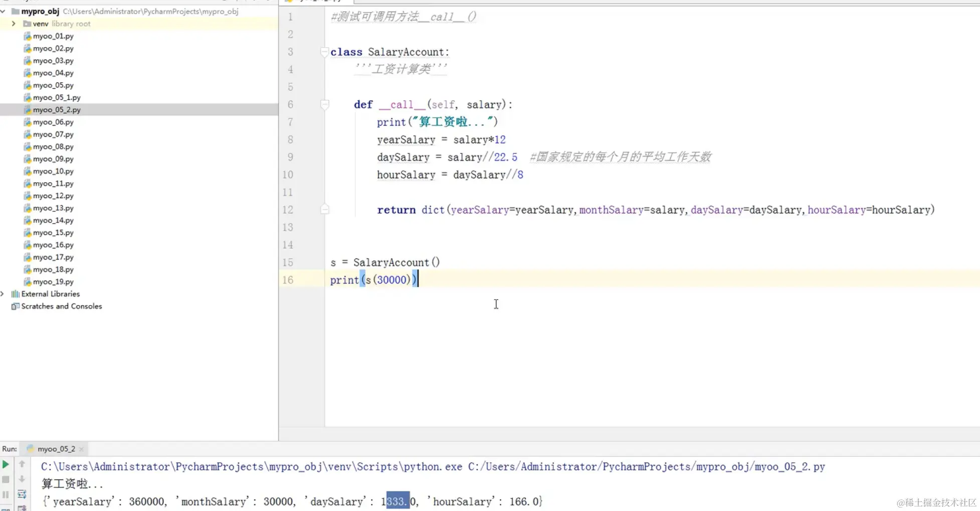The image size is (980, 511).
Task: Close the myoo_05_2 run tab
Action: pyautogui.click(x=81, y=449)
